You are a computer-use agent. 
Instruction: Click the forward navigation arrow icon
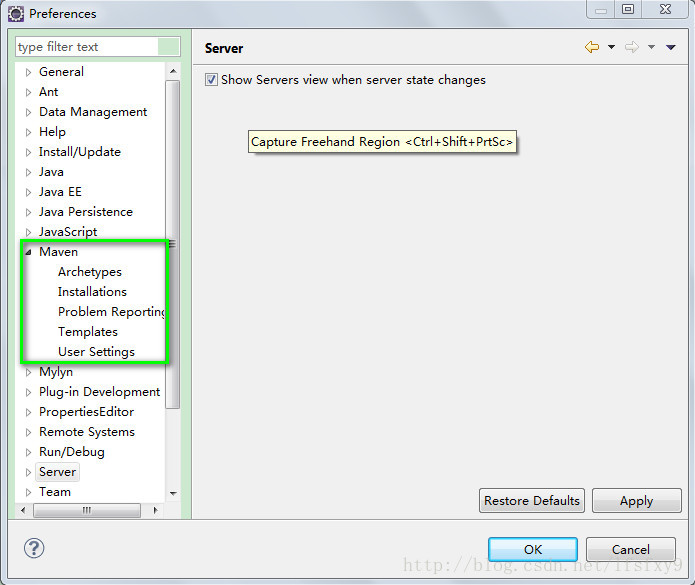632,47
